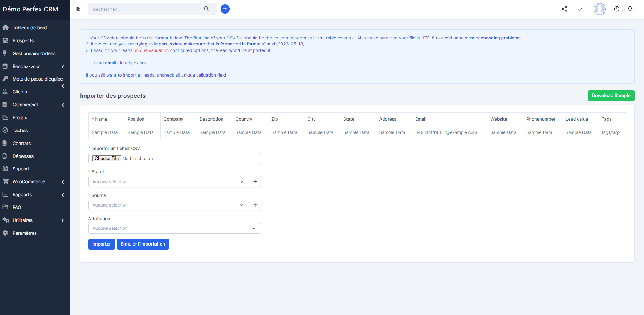Click the Support lifebuoy icon
This screenshot has width=644, height=315.
pos(5,169)
